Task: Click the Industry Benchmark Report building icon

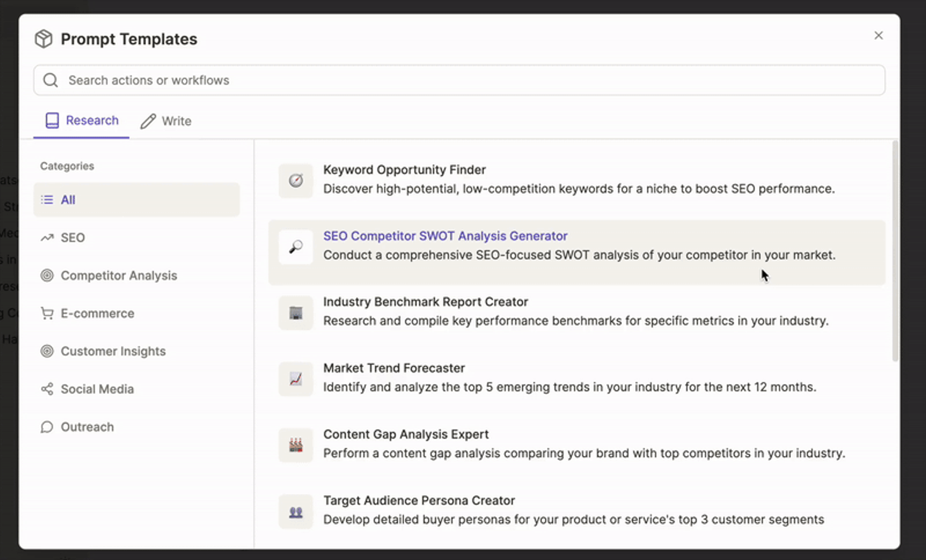Action: 296,313
